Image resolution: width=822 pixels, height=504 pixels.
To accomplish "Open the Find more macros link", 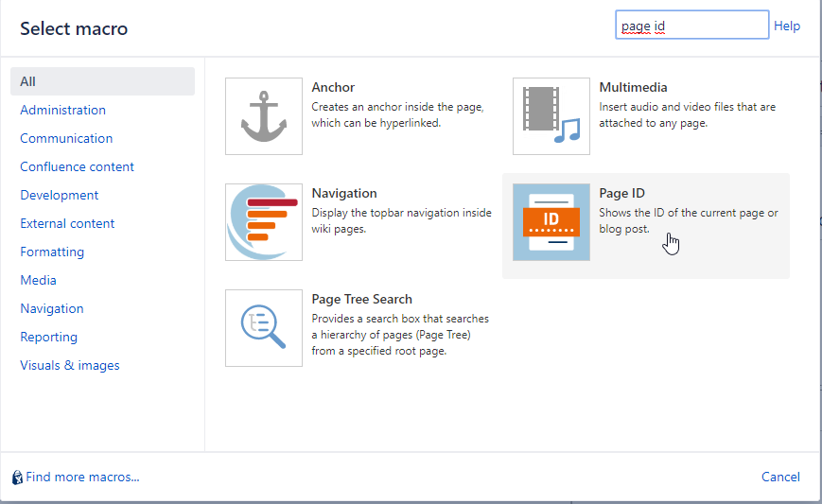I will click(x=82, y=477).
